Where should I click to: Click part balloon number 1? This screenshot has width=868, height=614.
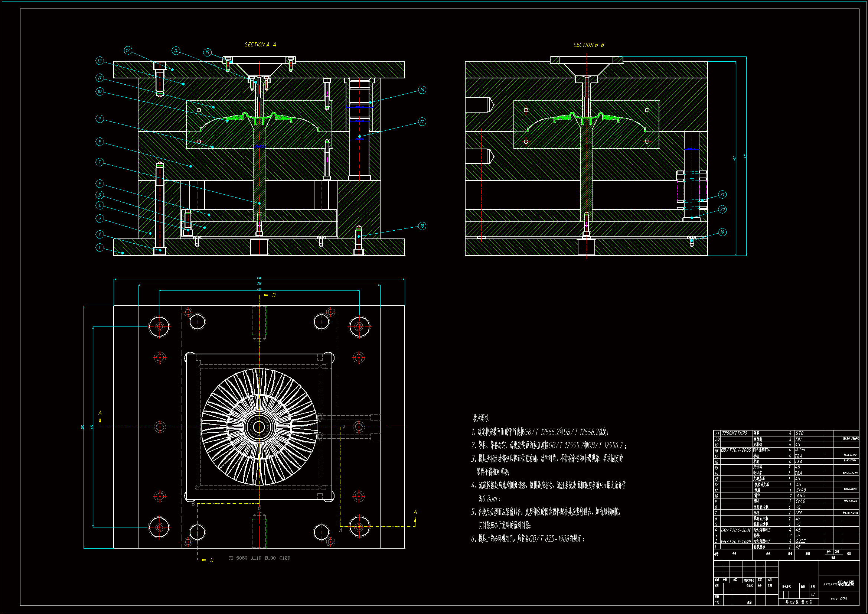(x=99, y=247)
